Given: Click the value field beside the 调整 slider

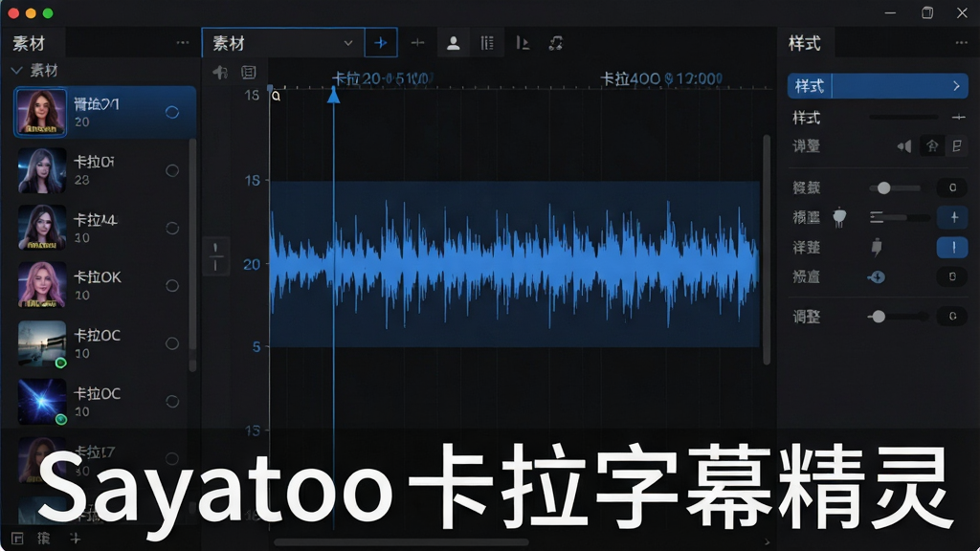Looking at the screenshot, I should point(952,317).
